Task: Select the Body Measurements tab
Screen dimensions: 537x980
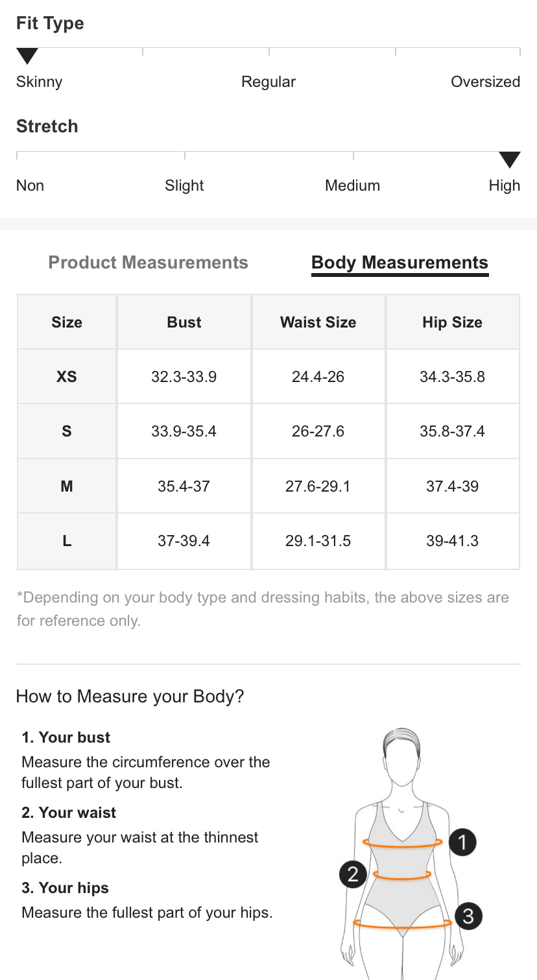Action: pyautogui.click(x=400, y=263)
